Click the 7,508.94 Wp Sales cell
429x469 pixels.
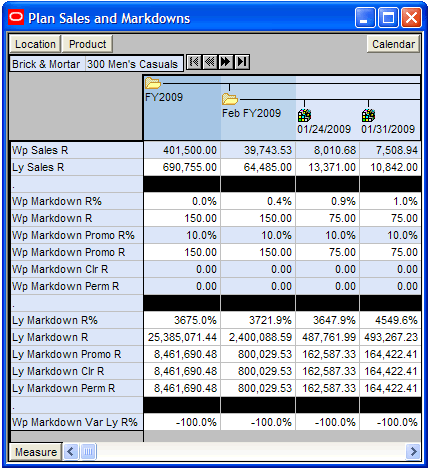pos(390,150)
